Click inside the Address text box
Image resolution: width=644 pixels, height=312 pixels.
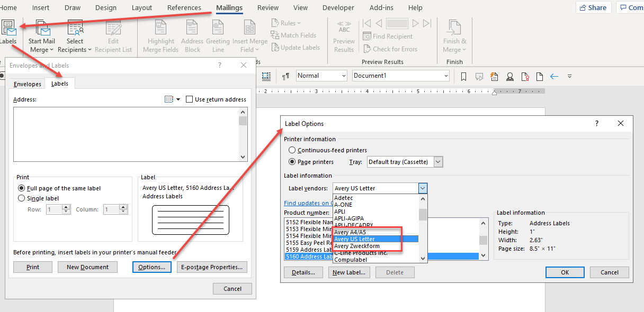(x=126, y=134)
